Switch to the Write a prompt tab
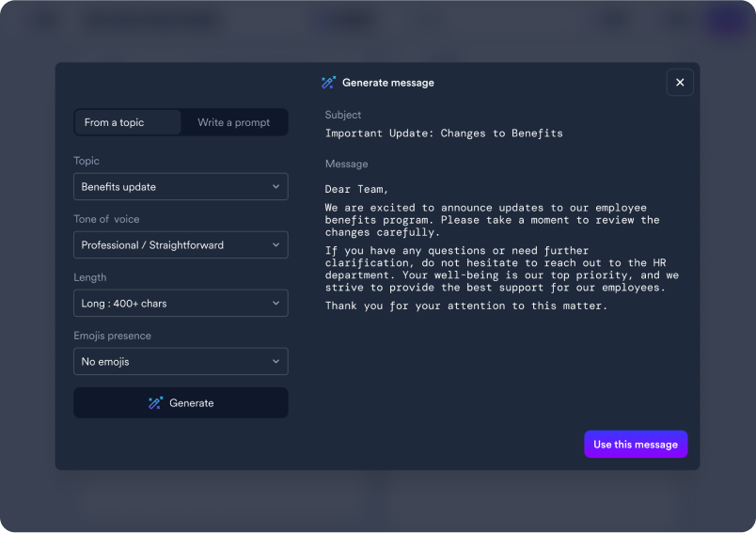Image resolution: width=756 pixels, height=533 pixels. (233, 122)
